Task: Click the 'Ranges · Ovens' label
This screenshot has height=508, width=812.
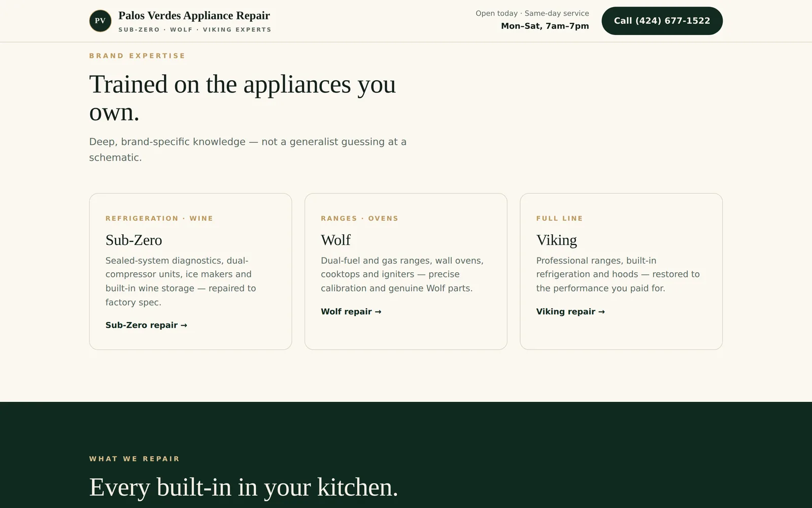Action: (x=359, y=218)
